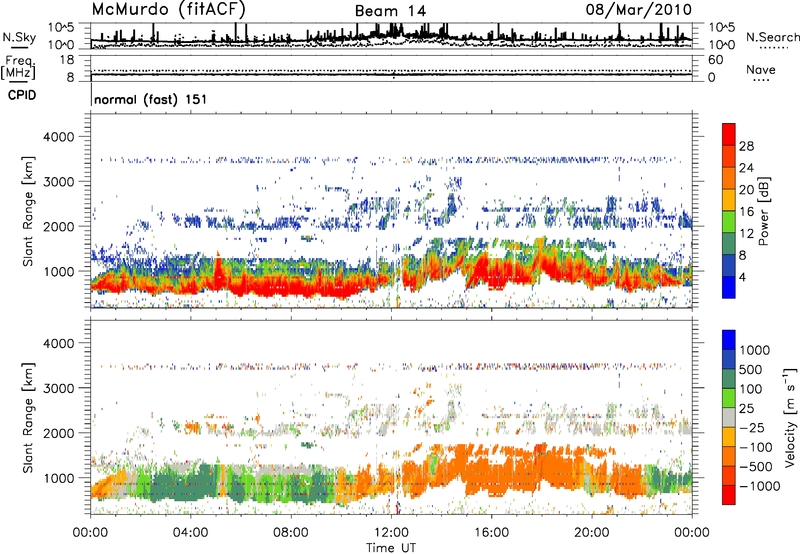Click the 'Slant Range [km]' label of power panel

tap(28, 211)
